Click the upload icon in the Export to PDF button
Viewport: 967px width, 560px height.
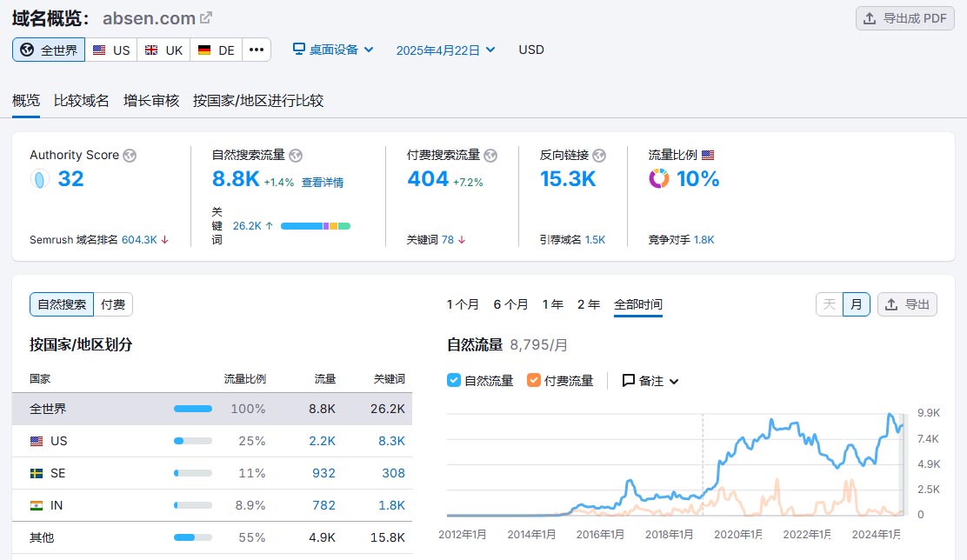pos(870,18)
